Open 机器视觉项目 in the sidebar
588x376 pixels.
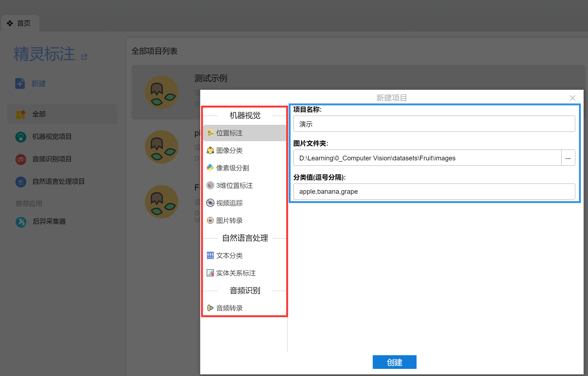[51, 137]
